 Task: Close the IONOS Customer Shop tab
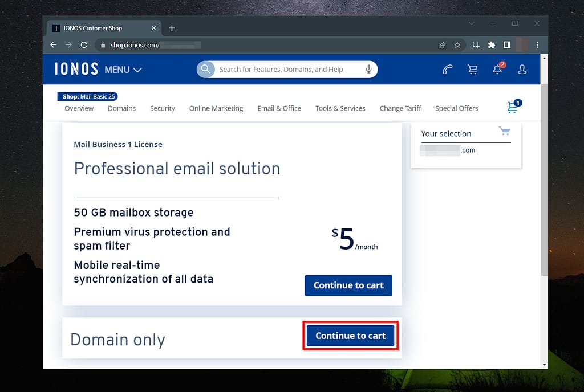(153, 28)
